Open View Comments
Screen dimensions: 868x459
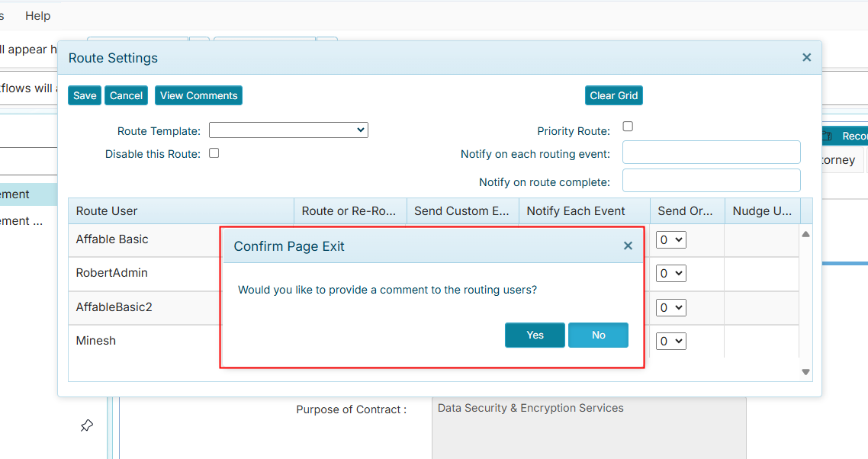[198, 95]
